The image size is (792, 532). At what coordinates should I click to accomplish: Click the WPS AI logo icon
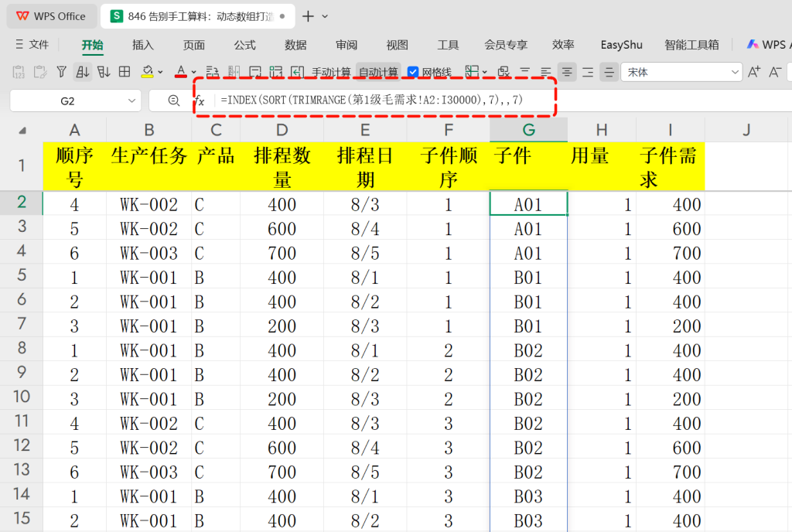click(x=753, y=44)
